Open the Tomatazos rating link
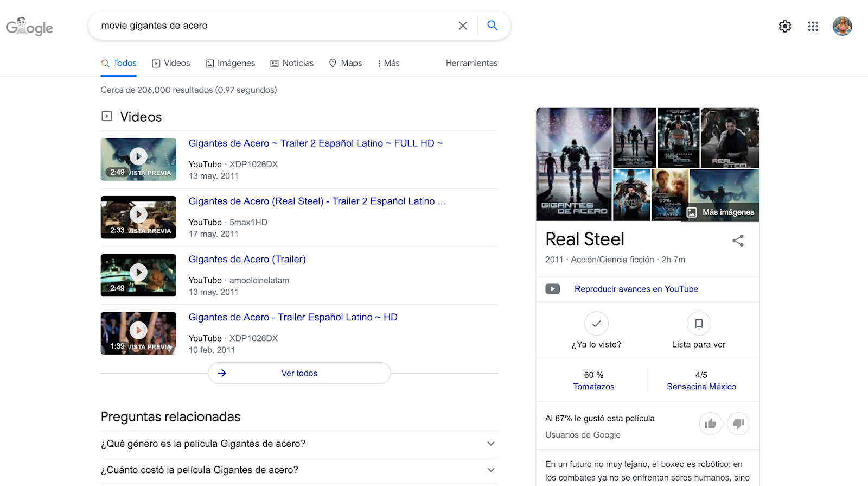Screen dimensions: 868x486 [594, 387]
